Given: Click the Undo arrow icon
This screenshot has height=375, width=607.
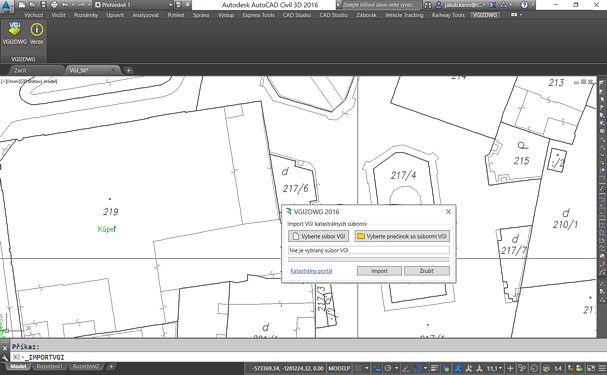Looking at the screenshot, I should coord(65,5).
